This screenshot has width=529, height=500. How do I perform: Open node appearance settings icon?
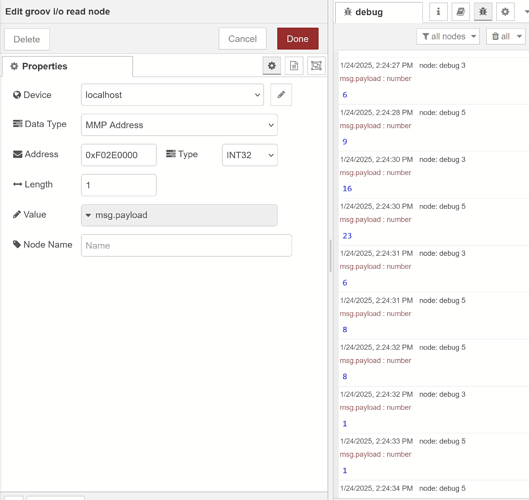coord(316,65)
